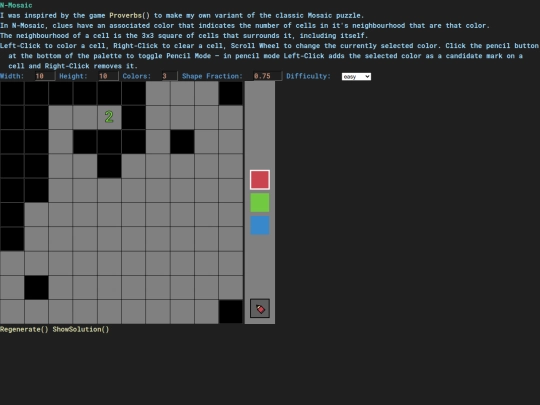Viewport: 540px width, 405px height.
Task: Select the blue color swatch
Action: (x=260, y=225)
